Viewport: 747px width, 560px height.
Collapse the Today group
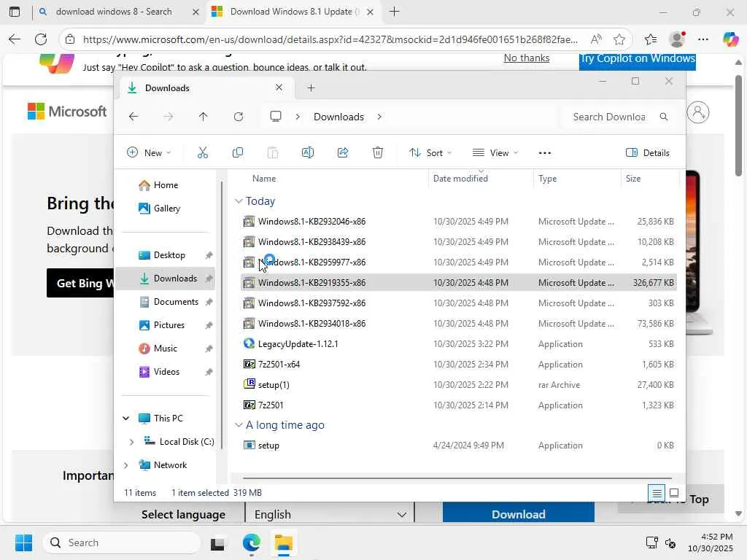(239, 201)
